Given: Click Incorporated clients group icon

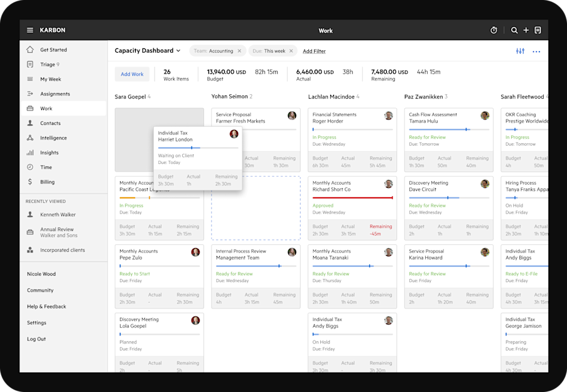Looking at the screenshot, I should coord(30,250).
